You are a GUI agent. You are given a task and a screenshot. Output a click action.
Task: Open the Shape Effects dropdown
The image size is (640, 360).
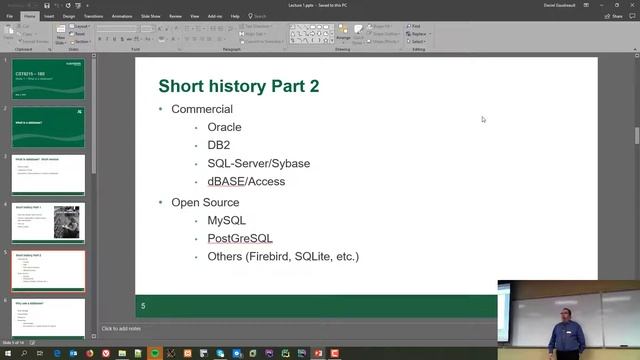coord(383,42)
